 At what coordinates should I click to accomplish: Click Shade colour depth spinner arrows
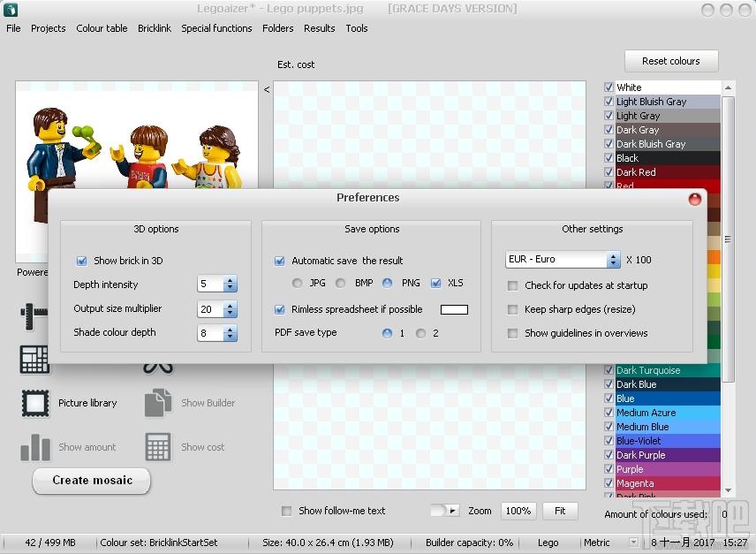coord(231,333)
